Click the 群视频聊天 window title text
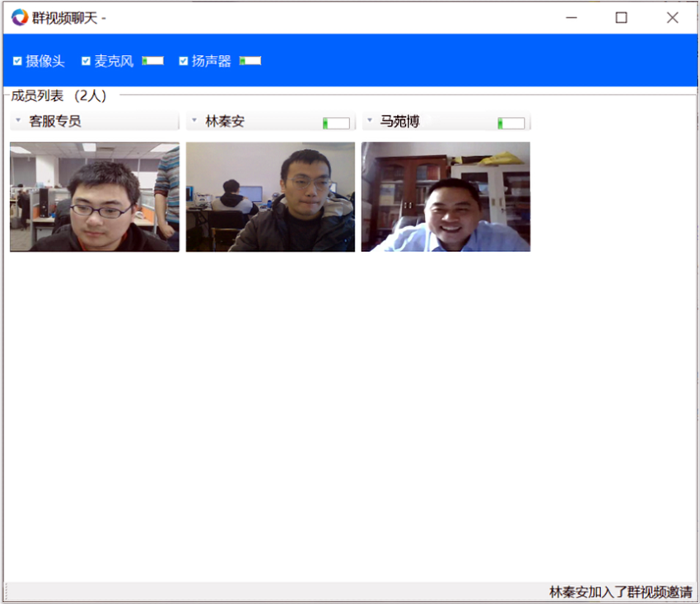 pos(64,18)
